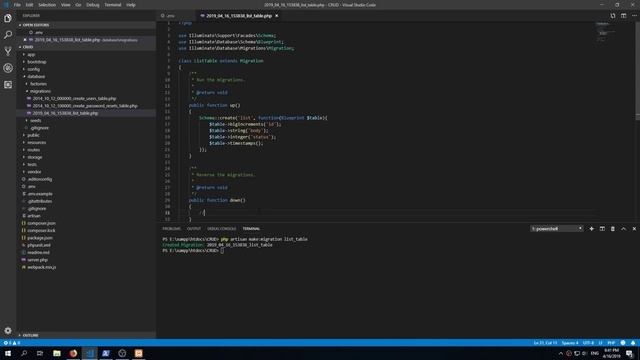Open Windows Start menu
Viewport: 640px width, 360px height.
coord(8,353)
